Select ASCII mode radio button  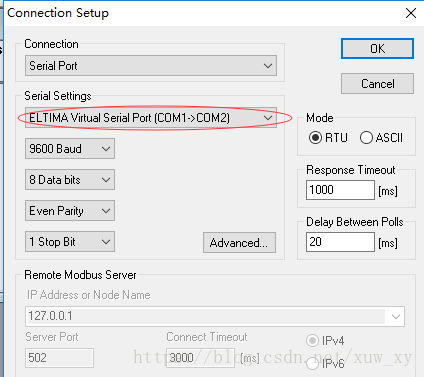(366, 138)
